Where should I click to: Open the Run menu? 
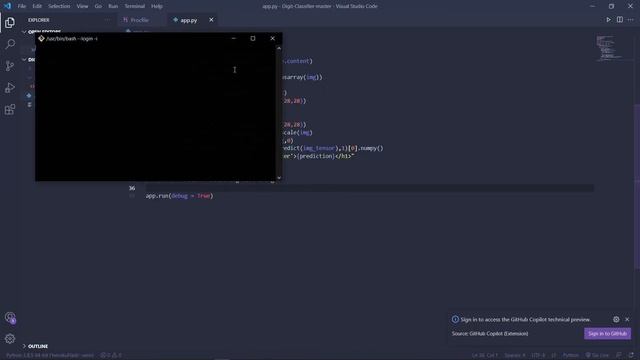[113, 6]
